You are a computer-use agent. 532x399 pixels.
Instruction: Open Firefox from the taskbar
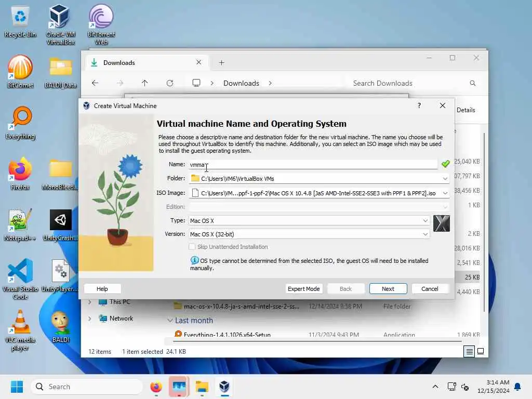pyautogui.click(x=156, y=387)
